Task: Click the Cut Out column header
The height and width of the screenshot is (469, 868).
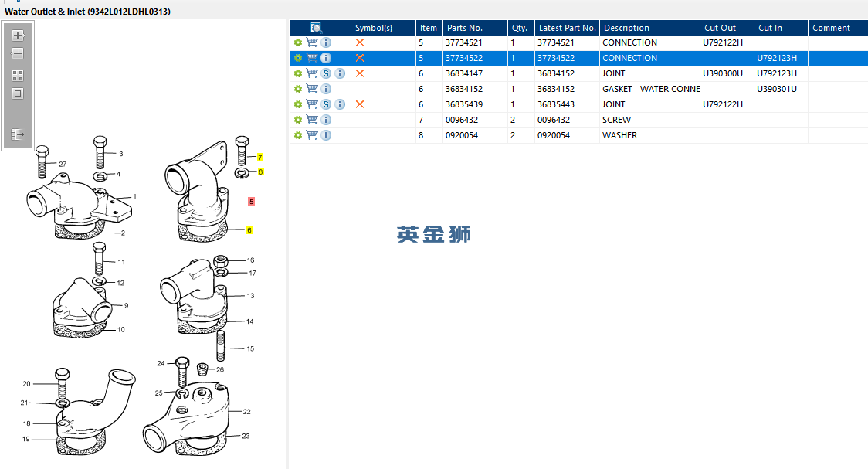Action: (720, 28)
